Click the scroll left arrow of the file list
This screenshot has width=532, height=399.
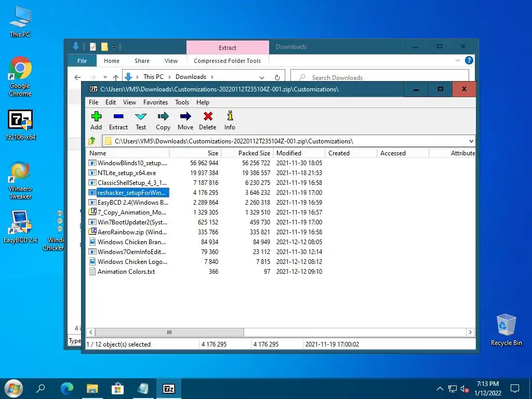click(x=90, y=332)
